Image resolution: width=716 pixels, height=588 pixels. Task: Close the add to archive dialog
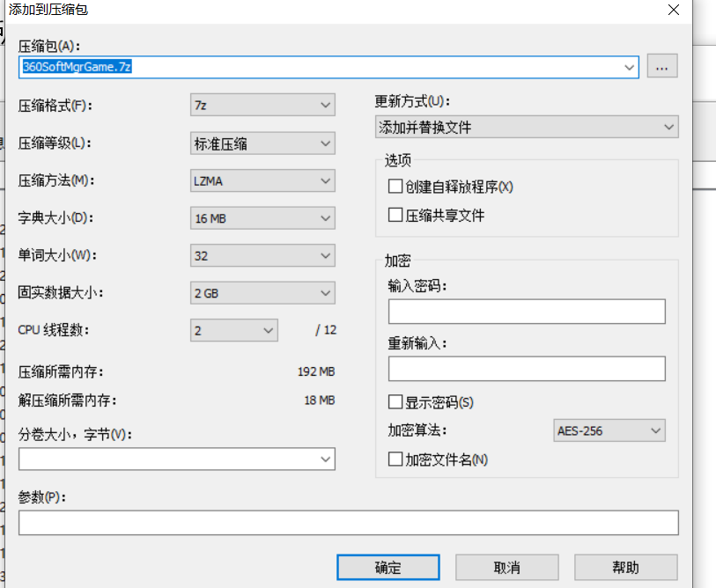[x=674, y=10]
